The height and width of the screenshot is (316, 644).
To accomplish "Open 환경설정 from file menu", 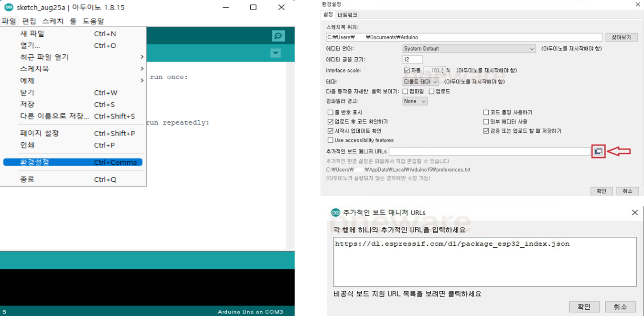I will pyautogui.click(x=73, y=162).
